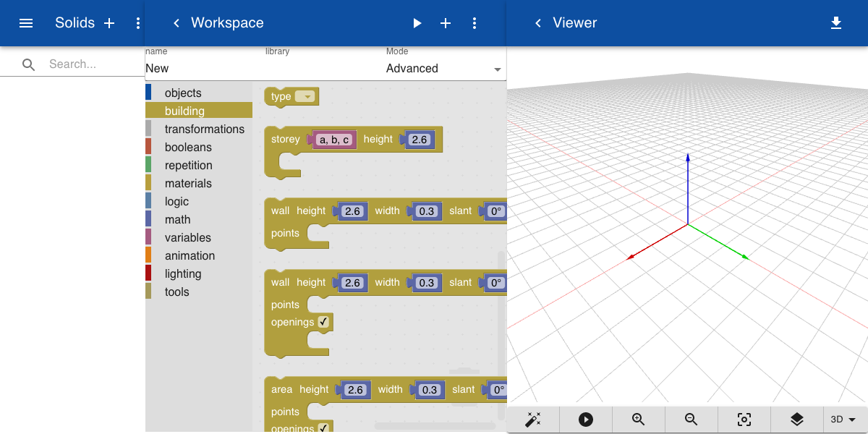Viewport: 868px width, 434px height.
Task: Open the Workspace three-dot options menu
Action: click(x=475, y=23)
